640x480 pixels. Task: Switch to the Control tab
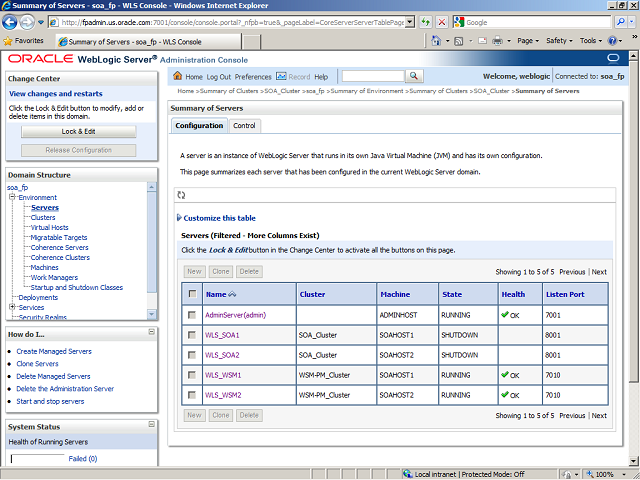(x=244, y=126)
